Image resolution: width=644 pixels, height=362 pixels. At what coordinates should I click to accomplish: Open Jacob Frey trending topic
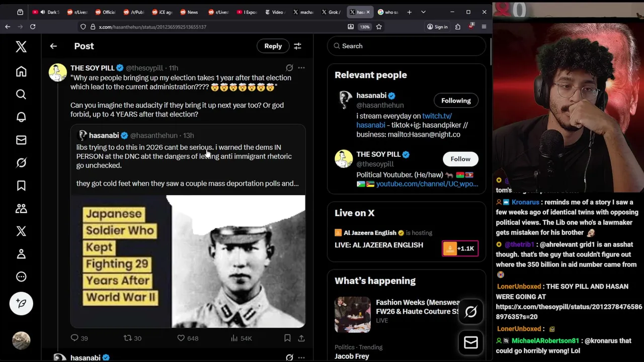point(352,356)
